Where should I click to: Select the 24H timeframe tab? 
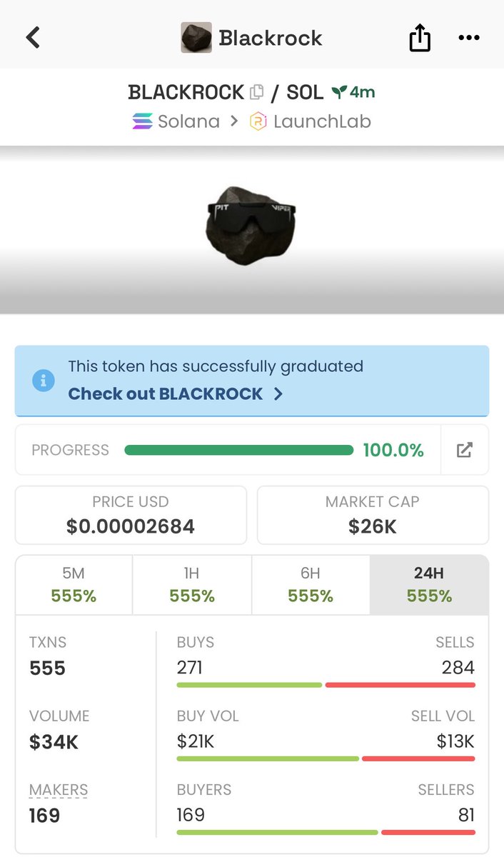429,585
